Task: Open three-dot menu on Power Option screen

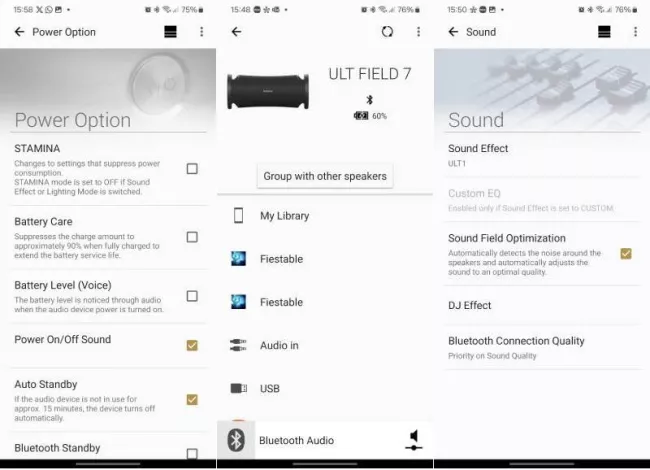Action: pyautogui.click(x=201, y=32)
